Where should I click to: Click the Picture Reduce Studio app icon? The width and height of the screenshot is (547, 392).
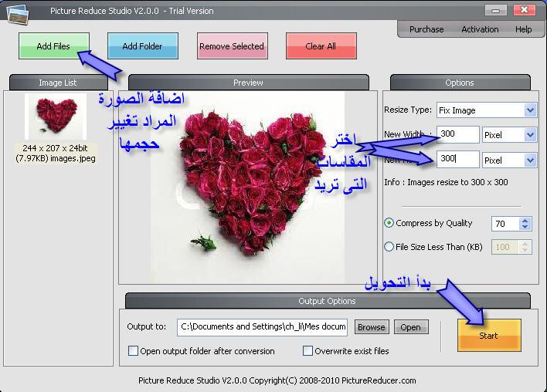click(18, 14)
